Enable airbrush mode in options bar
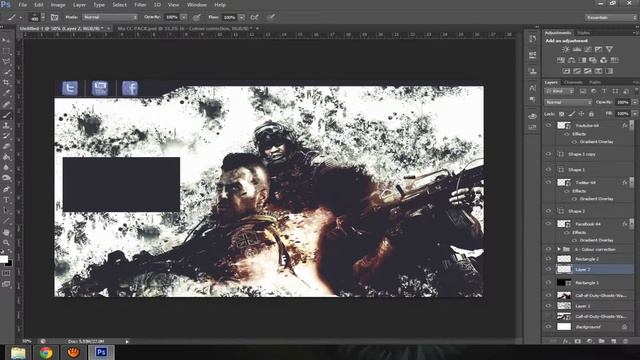Viewport: 640px width, 360px height. [254, 17]
